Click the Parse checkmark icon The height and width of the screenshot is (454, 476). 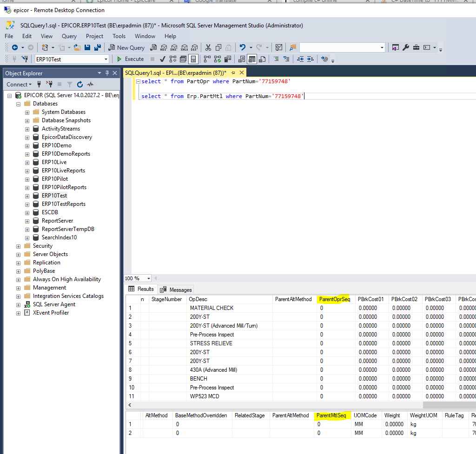(162, 59)
